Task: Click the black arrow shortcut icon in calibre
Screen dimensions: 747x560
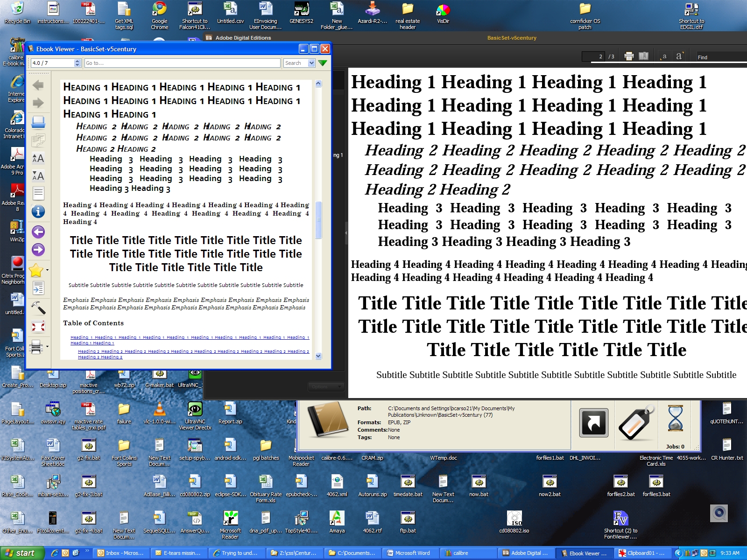Action: pos(594,422)
